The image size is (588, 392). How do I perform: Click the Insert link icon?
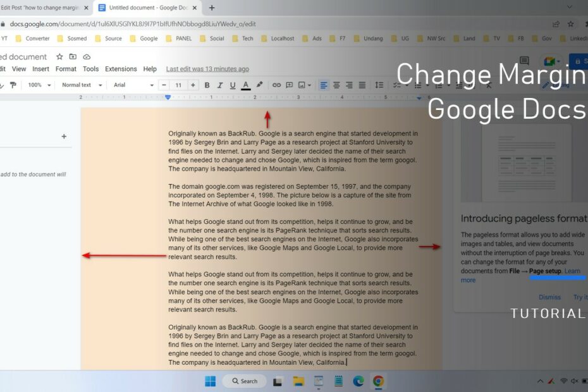point(276,85)
